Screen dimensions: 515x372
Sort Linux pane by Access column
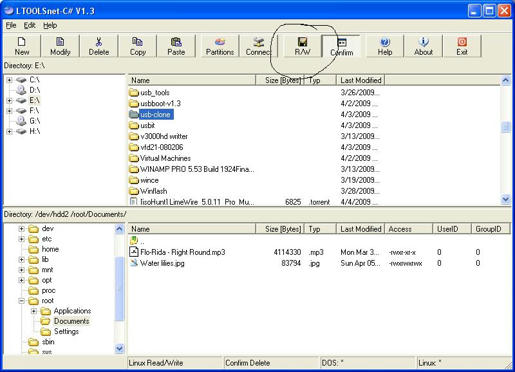tap(408, 229)
